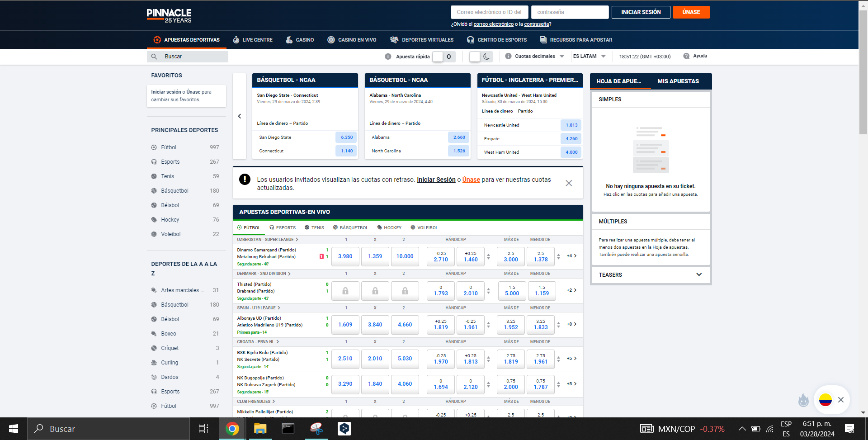The image size is (868, 440).
Task: Click Iniciar Sesión button
Action: 641,12
